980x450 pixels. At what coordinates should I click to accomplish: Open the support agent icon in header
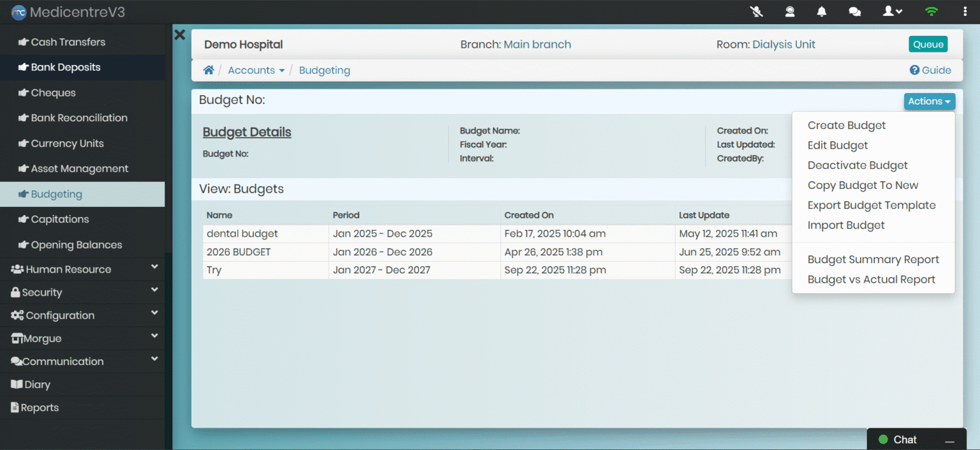790,11
